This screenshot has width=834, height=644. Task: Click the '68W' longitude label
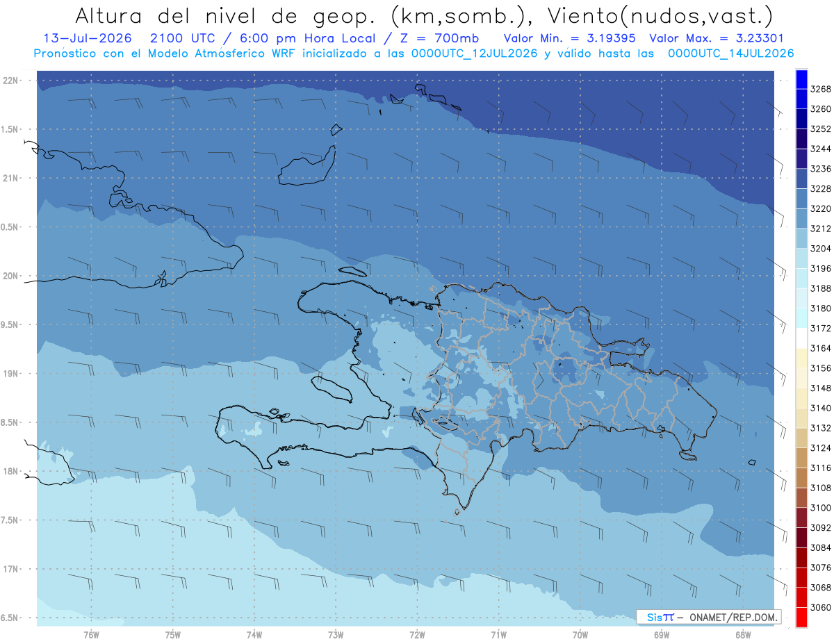(x=742, y=634)
